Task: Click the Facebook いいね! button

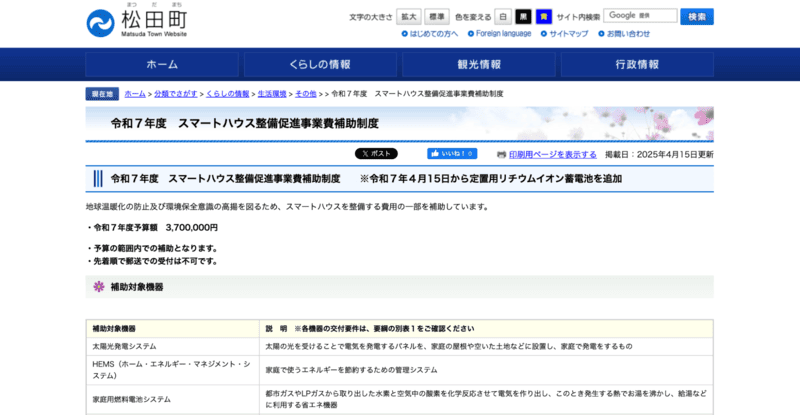Action: pyautogui.click(x=452, y=154)
